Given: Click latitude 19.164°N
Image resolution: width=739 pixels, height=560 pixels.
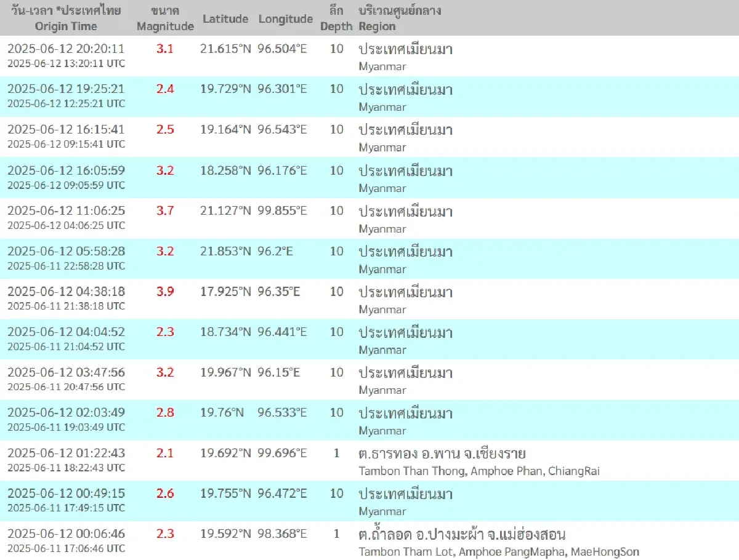Looking at the screenshot, I should pyautogui.click(x=225, y=130).
